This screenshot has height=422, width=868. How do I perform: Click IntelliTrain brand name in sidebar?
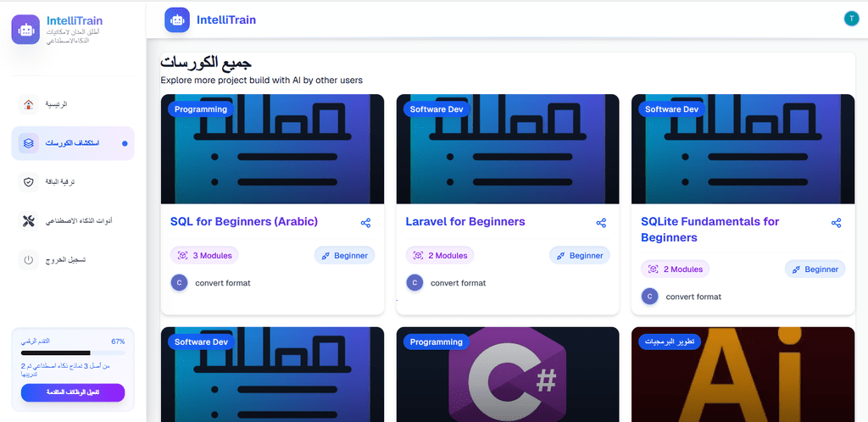(75, 21)
